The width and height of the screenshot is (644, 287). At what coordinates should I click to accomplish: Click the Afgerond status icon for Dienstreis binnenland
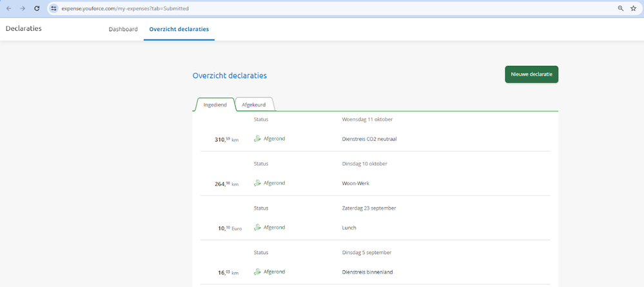tap(258, 272)
